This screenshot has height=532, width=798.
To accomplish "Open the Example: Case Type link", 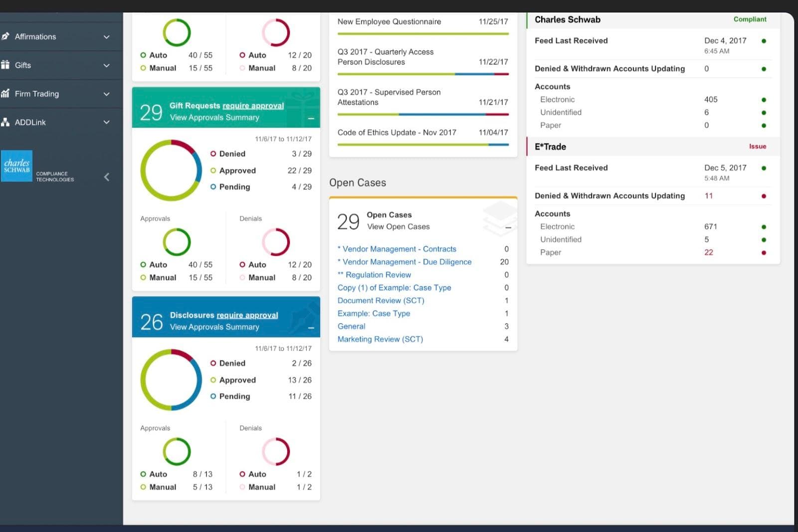I will coord(374,314).
